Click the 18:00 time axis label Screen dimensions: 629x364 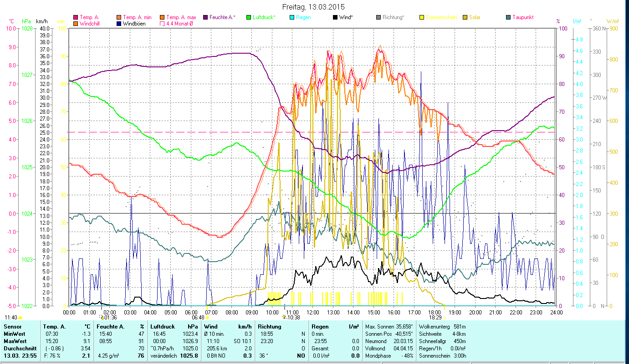click(x=435, y=312)
